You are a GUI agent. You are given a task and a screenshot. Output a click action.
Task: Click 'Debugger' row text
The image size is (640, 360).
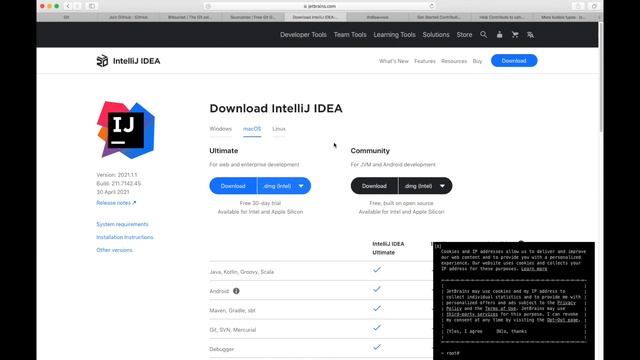(x=222, y=349)
